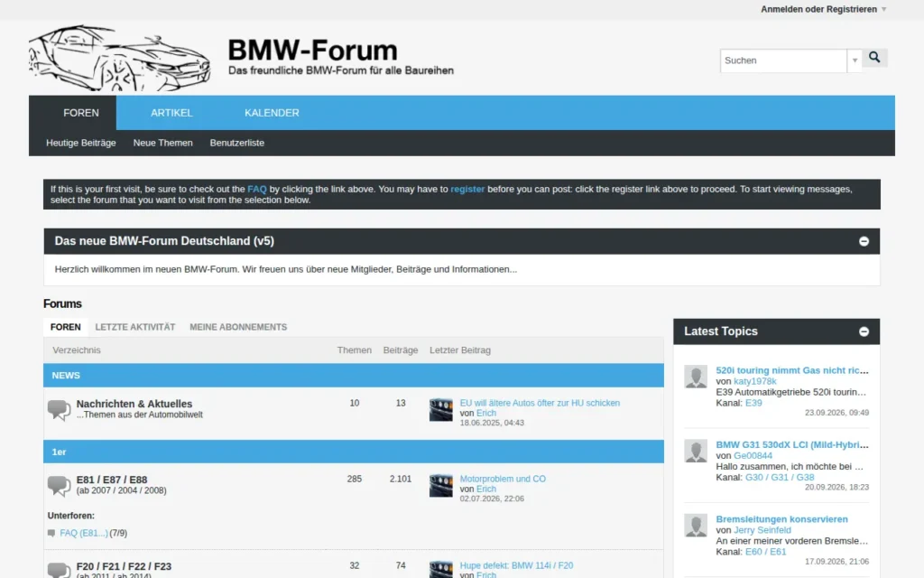Open Ge00844 user profile
Screen dimensions: 924x578
753,456
